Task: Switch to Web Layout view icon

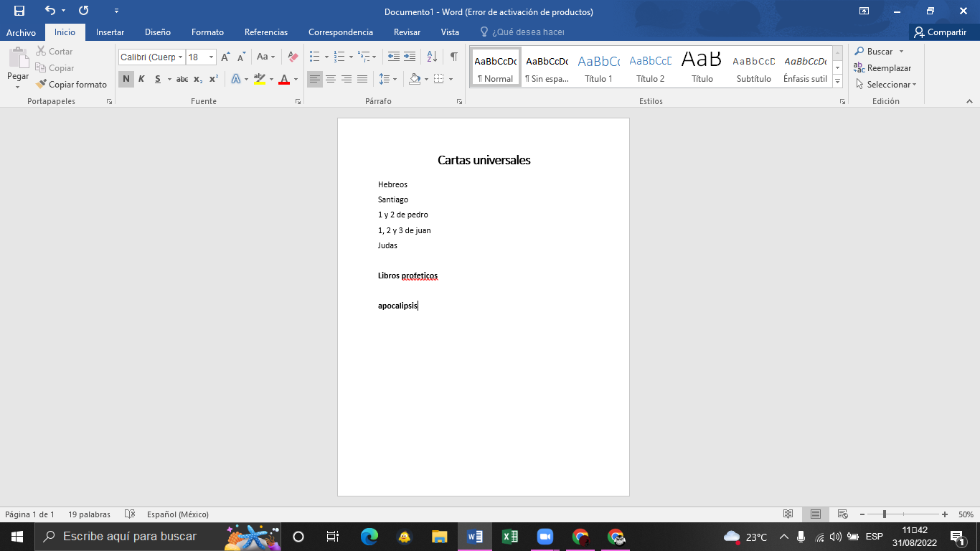Action: coord(843,514)
